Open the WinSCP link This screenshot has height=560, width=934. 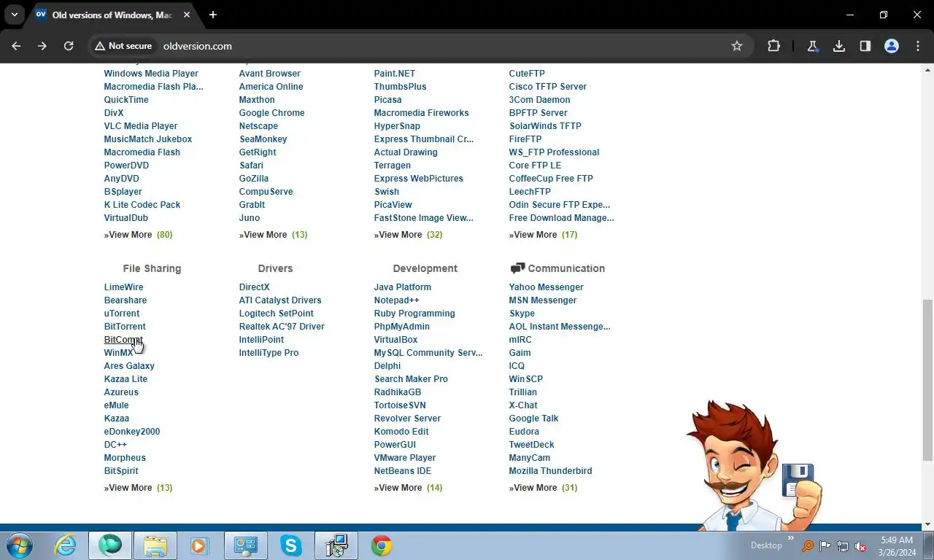click(525, 379)
